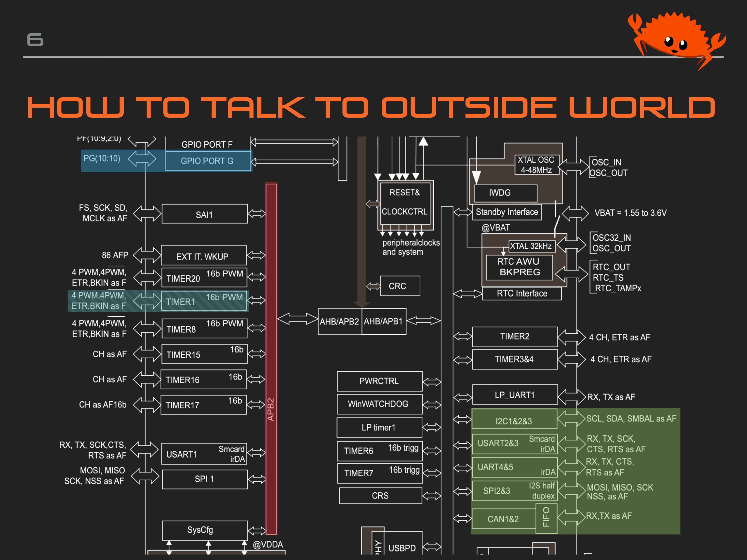Screen dimensions: 747x560
Task: Select the USART1 block
Action: point(204,454)
